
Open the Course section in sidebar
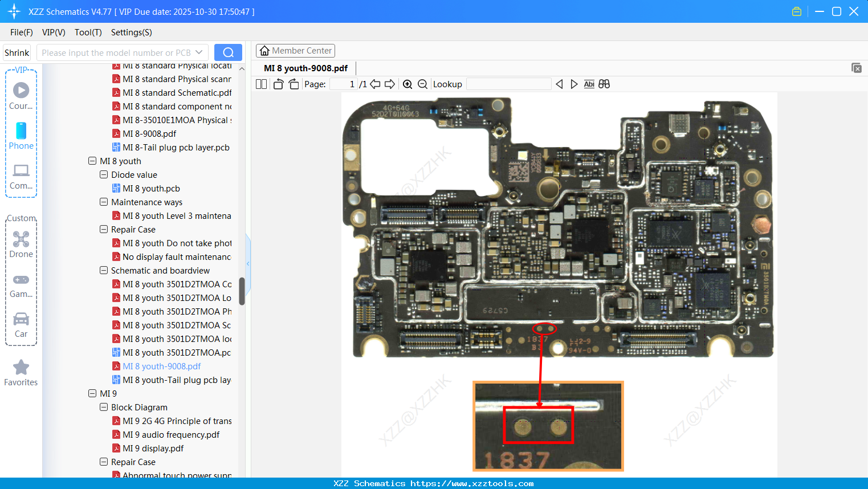pyautogui.click(x=21, y=96)
